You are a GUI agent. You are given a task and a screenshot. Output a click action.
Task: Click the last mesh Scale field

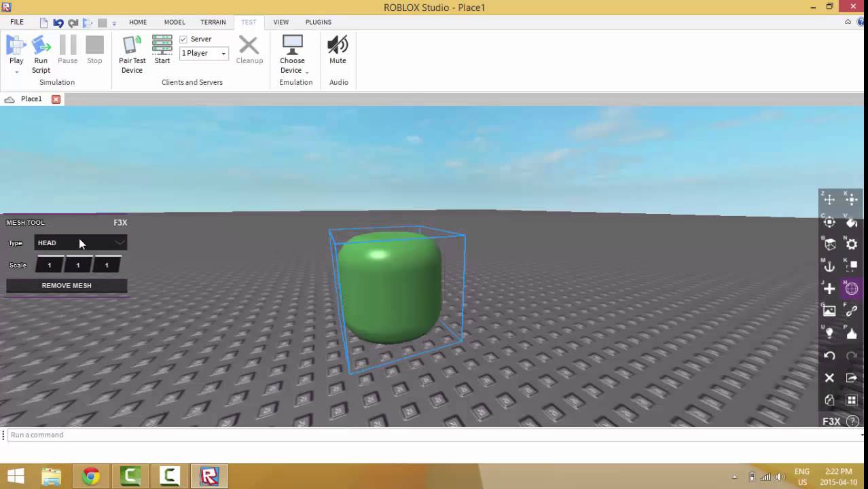click(x=107, y=265)
